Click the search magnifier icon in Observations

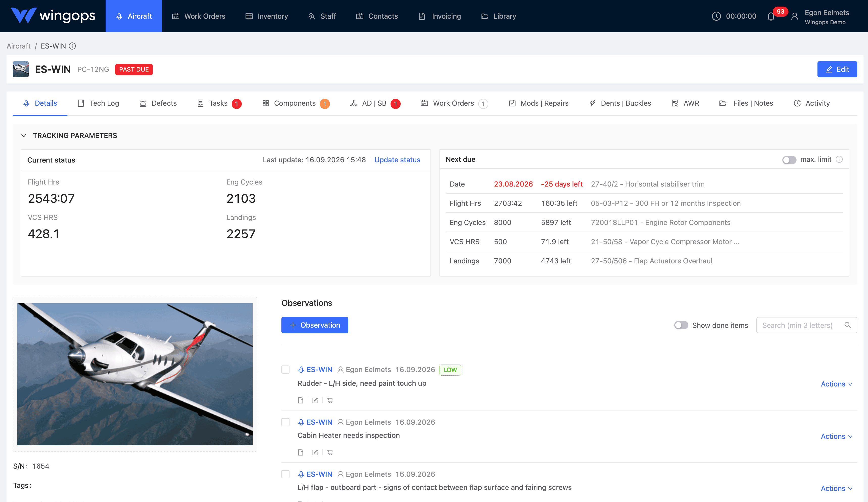[x=848, y=325]
